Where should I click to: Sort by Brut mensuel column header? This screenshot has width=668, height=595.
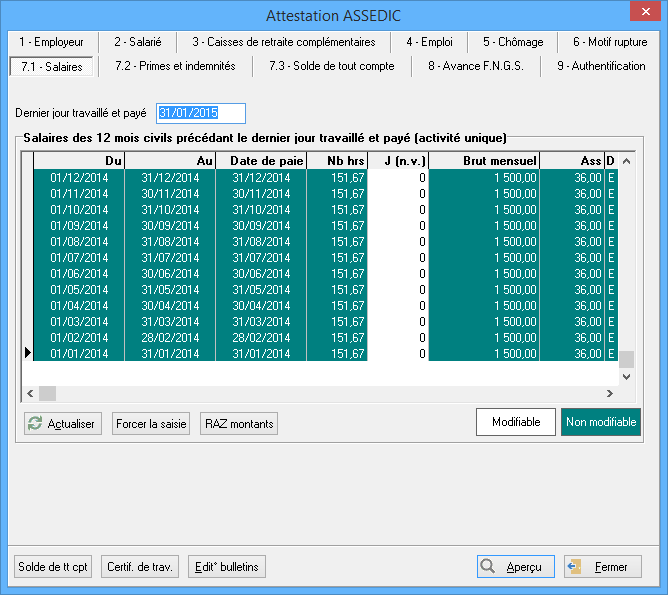coord(486,161)
